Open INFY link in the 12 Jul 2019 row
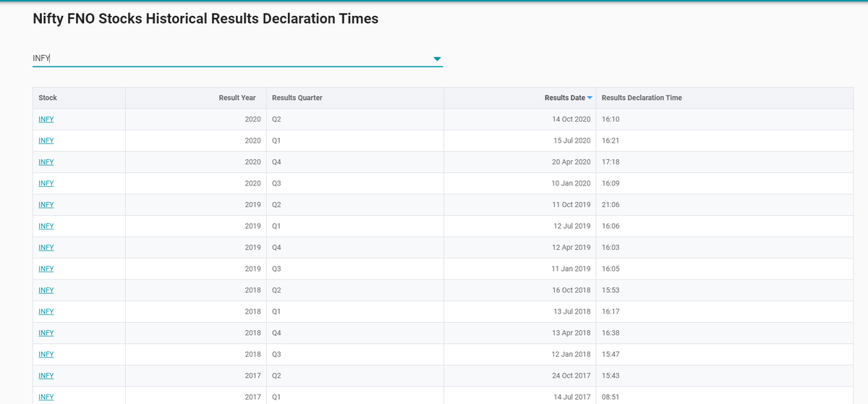The image size is (868, 404). coord(46,226)
